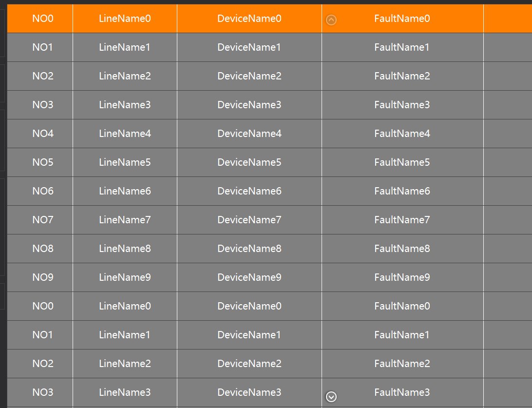
Task: Choose the LineName9 cell
Action: click(x=125, y=277)
